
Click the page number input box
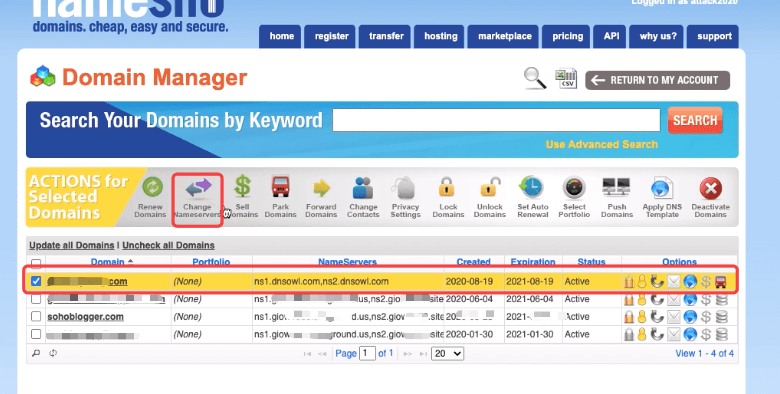click(x=367, y=354)
